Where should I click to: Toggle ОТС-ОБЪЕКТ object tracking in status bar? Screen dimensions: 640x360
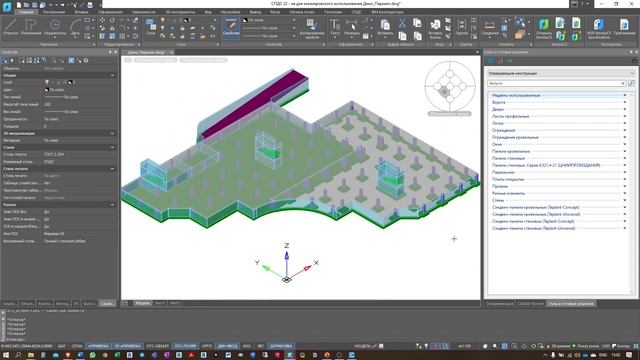click(158, 346)
